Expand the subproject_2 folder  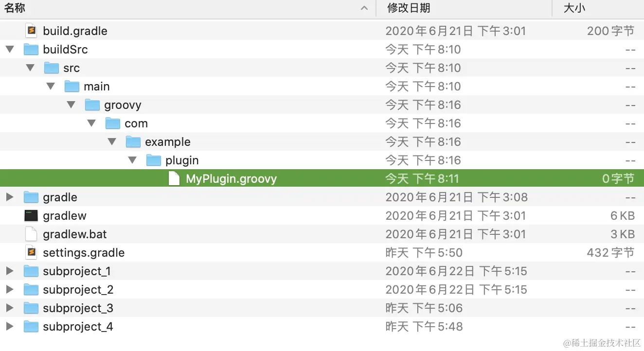pyautogui.click(x=10, y=289)
